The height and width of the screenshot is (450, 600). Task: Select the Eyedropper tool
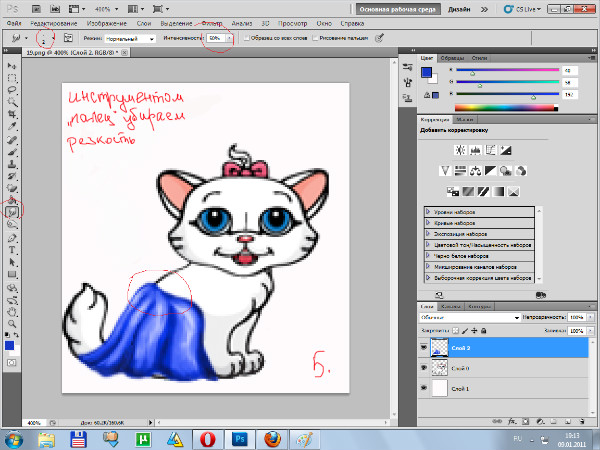point(12,127)
